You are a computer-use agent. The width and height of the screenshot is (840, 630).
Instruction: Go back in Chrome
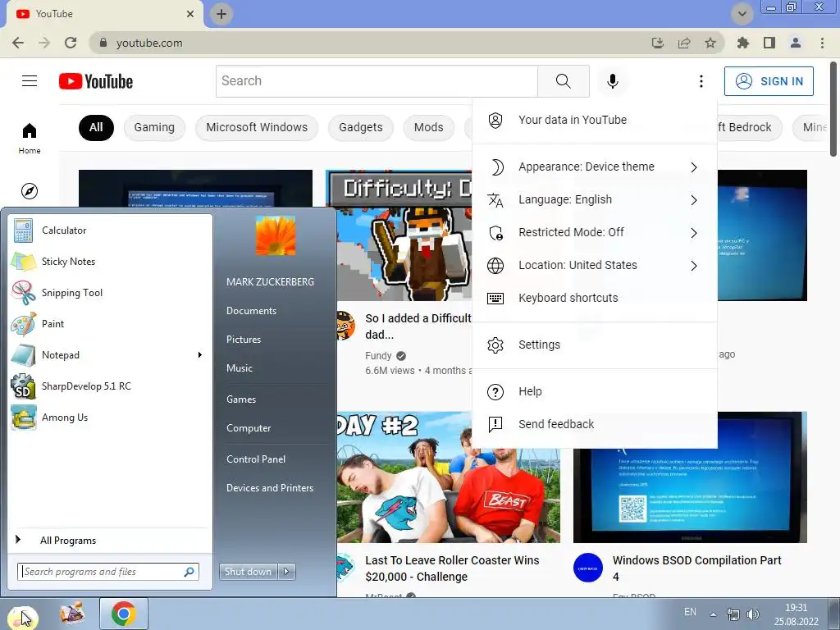[18, 43]
